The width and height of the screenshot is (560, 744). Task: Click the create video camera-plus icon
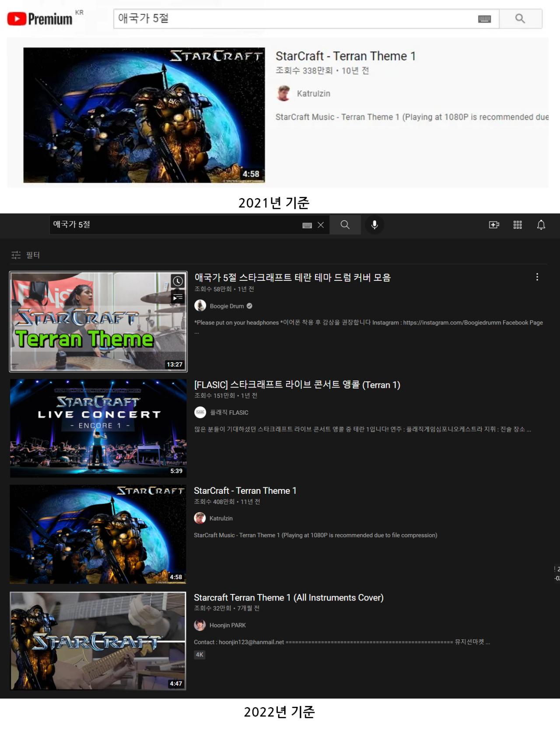click(494, 225)
